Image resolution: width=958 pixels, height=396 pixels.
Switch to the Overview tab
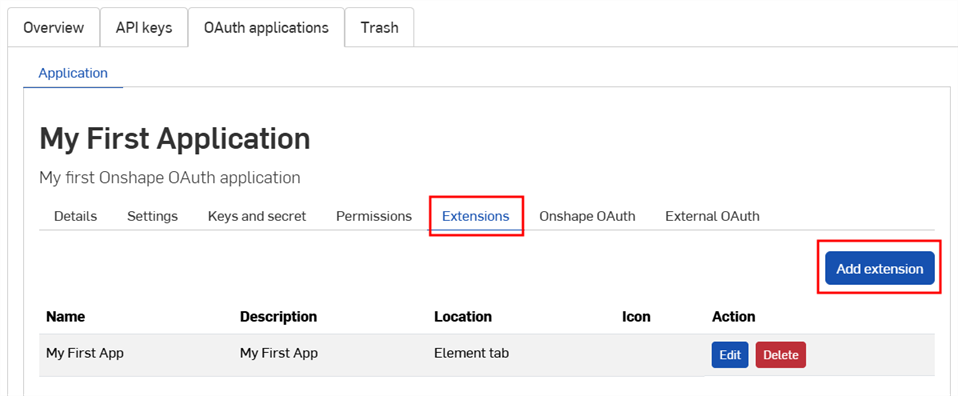click(54, 28)
